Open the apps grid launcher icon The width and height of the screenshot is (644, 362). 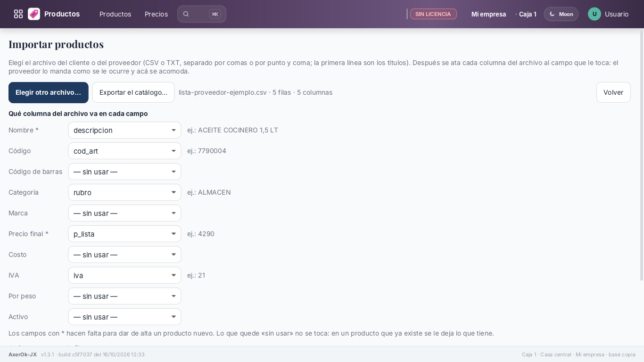(18, 14)
